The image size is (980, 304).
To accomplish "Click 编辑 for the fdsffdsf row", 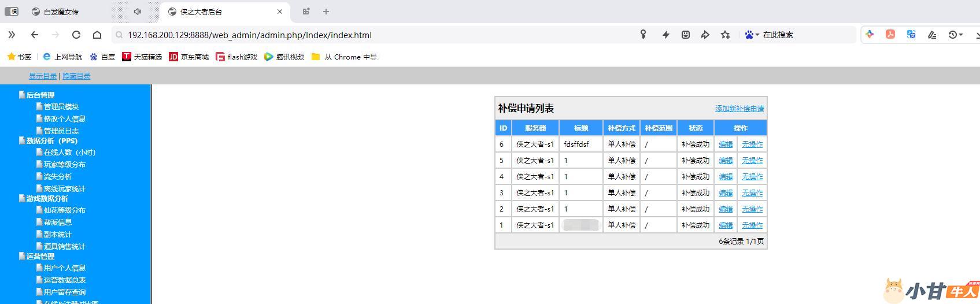I will click(x=726, y=144).
